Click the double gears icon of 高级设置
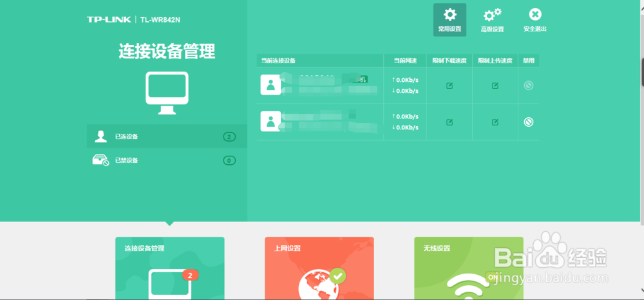This screenshot has width=644, height=300. (492, 15)
